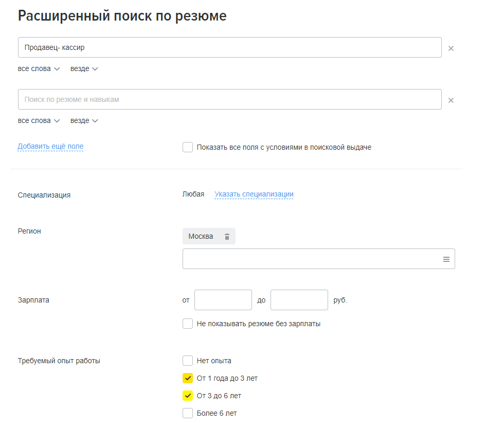Tick the 'Нет опыта' checkbox
The height and width of the screenshot is (427, 504).
(188, 361)
